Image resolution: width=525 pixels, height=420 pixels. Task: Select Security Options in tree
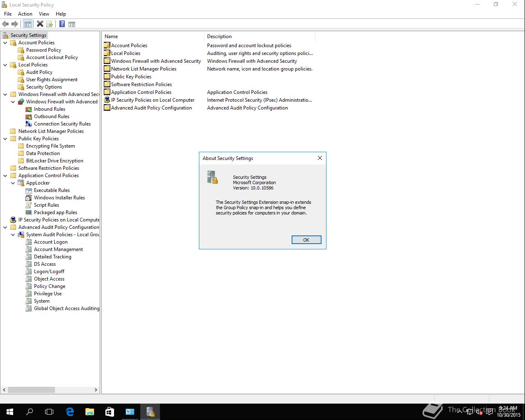pyautogui.click(x=44, y=87)
